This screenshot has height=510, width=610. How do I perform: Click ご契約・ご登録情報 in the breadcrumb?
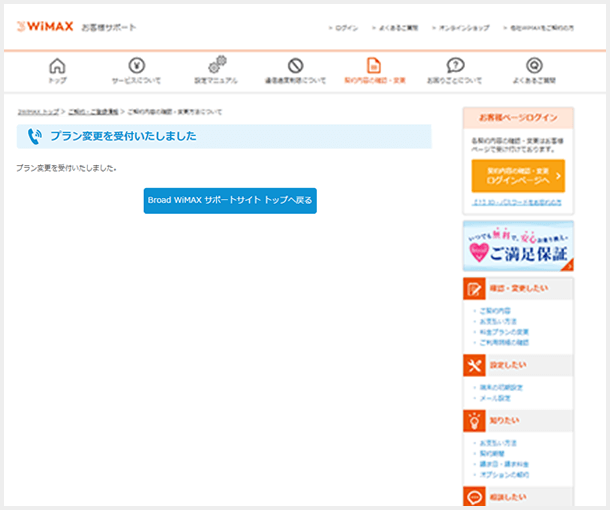(93, 112)
